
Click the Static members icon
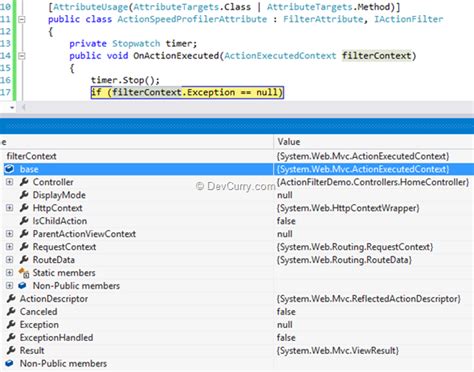(x=24, y=273)
